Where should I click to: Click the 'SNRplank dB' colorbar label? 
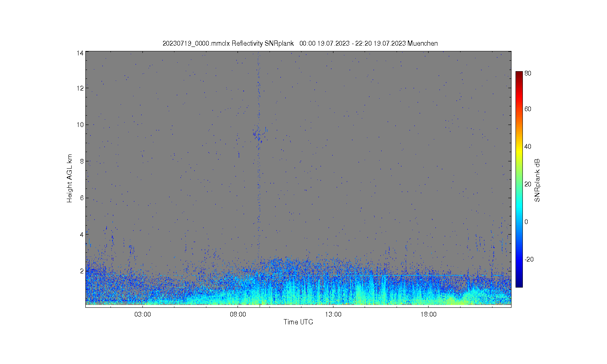pyautogui.click(x=537, y=180)
